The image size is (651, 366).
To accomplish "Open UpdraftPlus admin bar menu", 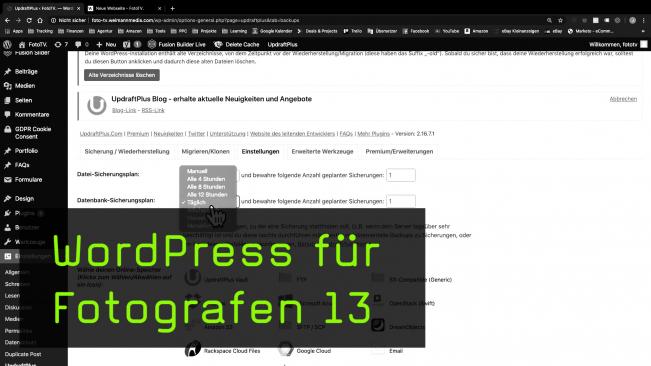I will pyautogui.click(x=282, y=44).
